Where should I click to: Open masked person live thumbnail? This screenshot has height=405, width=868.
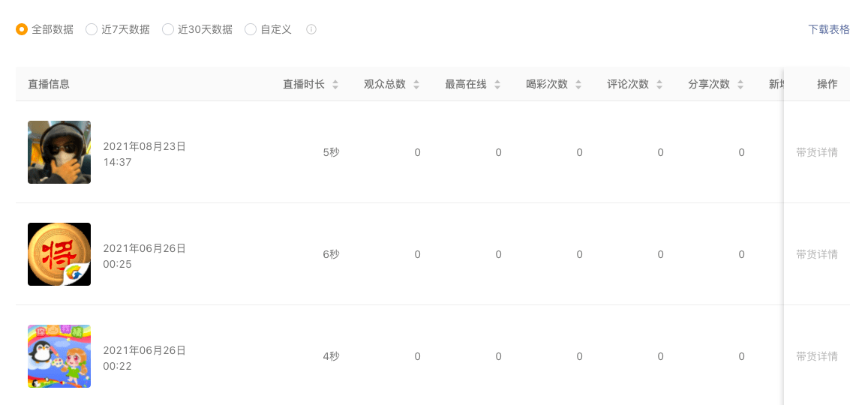click(59, 152)
